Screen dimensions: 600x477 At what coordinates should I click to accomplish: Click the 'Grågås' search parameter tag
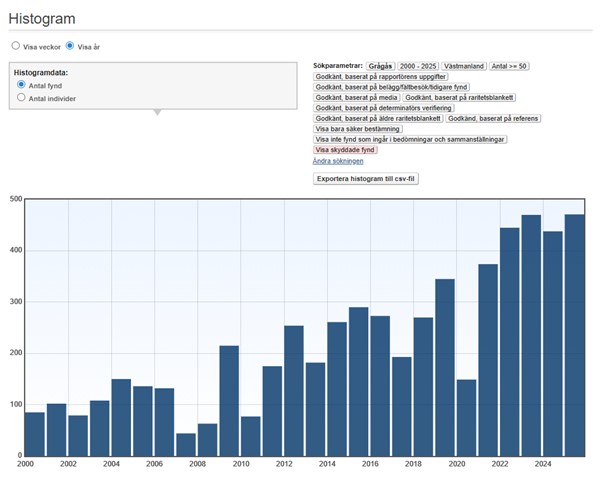click(x=381, y=66)
